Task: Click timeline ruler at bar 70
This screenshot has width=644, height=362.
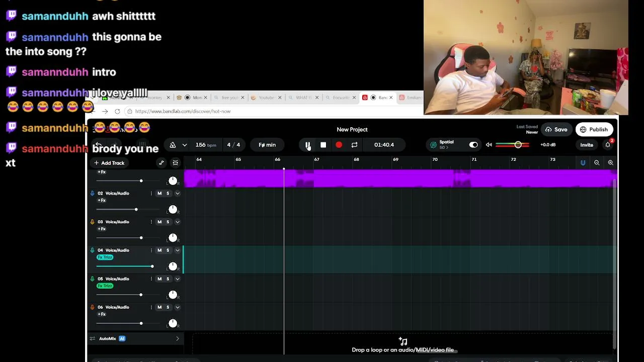Action: [435, 160]
